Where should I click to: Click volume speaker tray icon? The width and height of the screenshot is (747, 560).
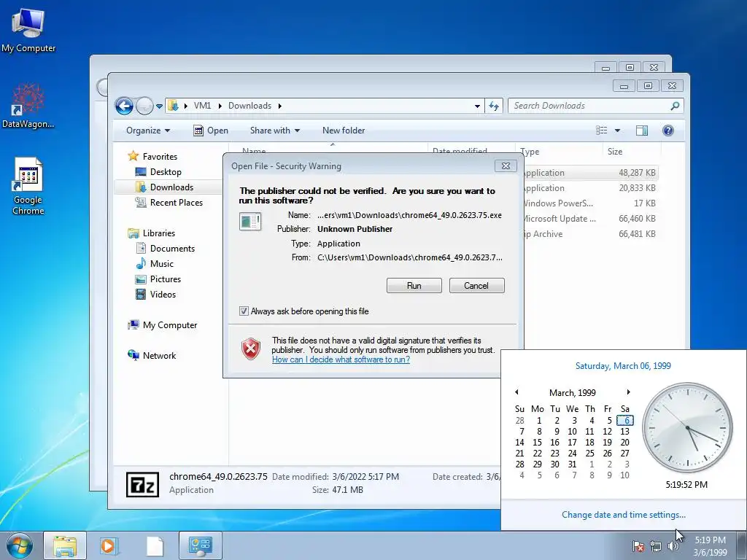coord(673,546)
